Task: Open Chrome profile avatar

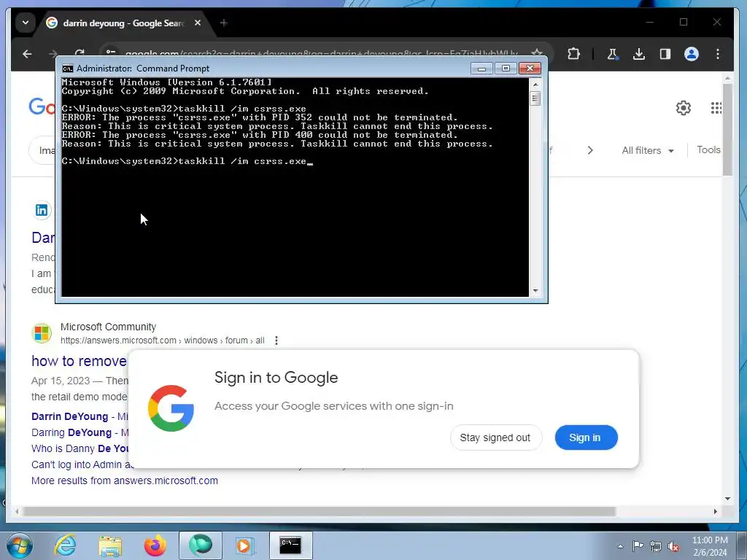Action: pyautogui.click(x=692, y=54)
